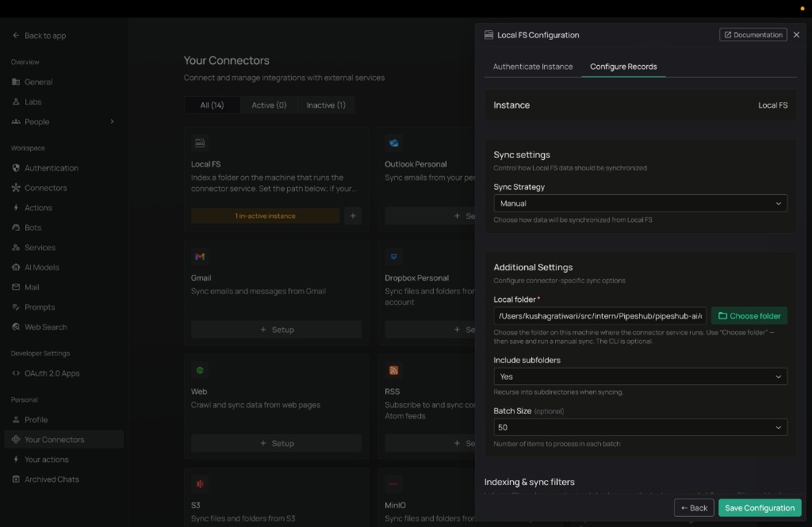Viewport: 812px width, 527px height.
Task: Click the Outlook Personal connector icon
Action: 393,143
